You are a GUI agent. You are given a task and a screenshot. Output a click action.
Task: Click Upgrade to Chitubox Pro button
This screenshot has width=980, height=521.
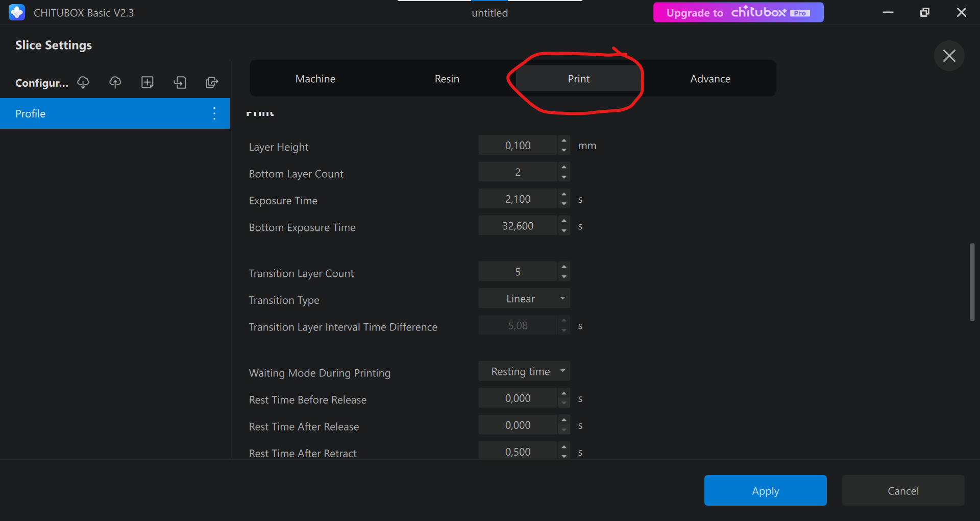[738, 12]
